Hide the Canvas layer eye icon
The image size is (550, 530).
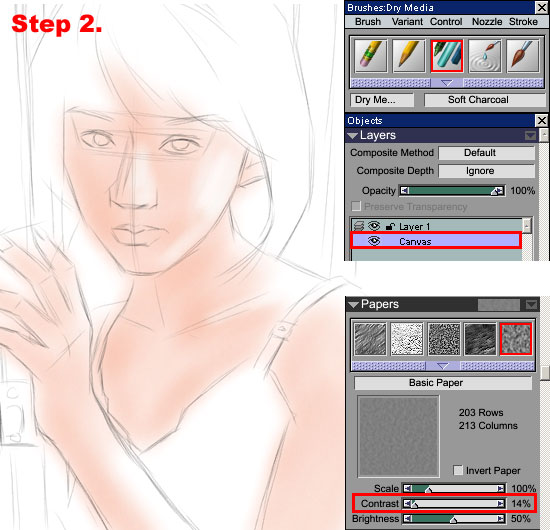374,241
